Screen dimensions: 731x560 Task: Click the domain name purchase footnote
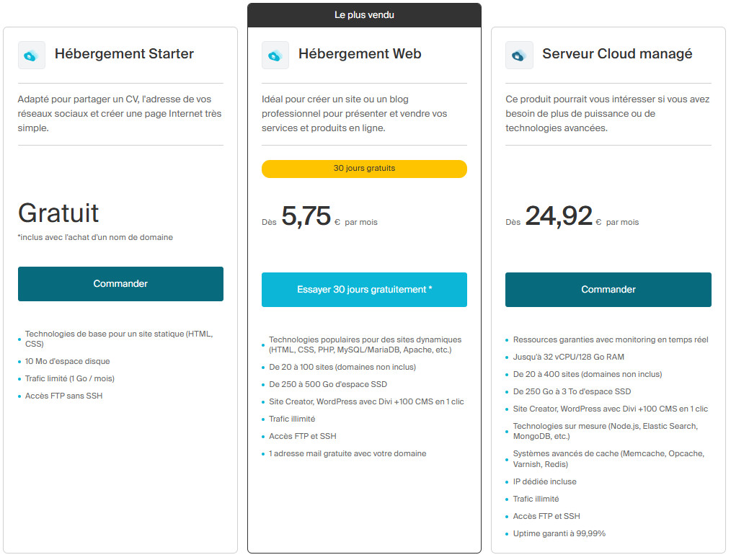tap(95, 237)
